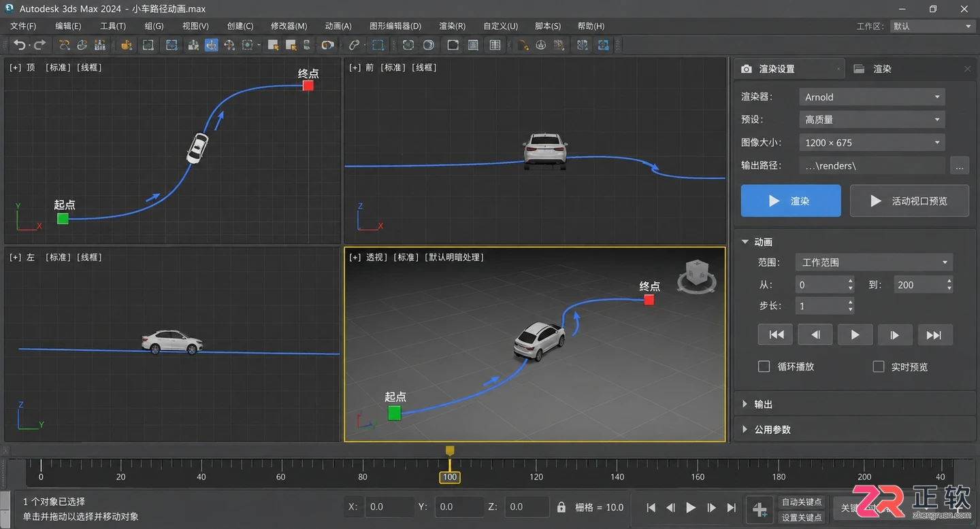Toggle the selection lock icon

point(561,507)
